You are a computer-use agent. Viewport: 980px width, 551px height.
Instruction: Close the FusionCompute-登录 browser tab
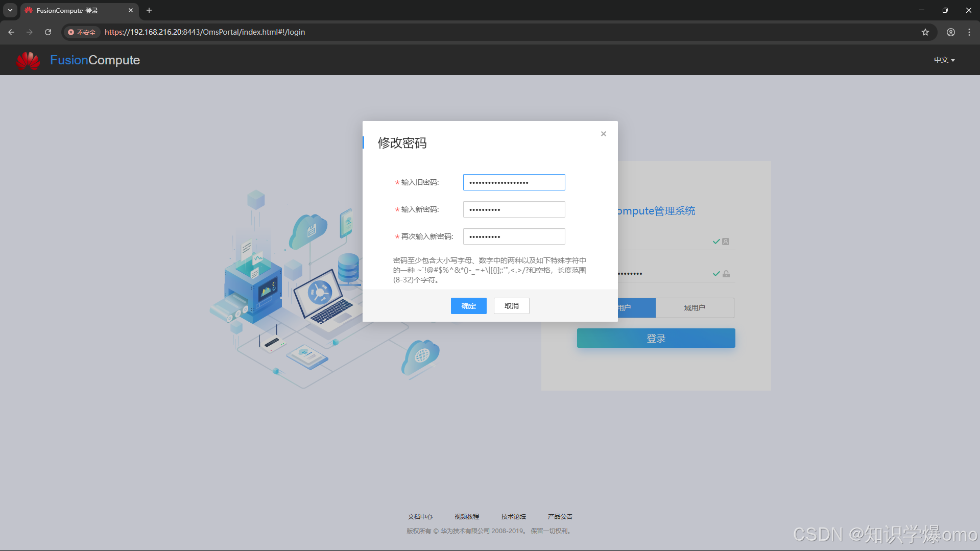point(131,10)
